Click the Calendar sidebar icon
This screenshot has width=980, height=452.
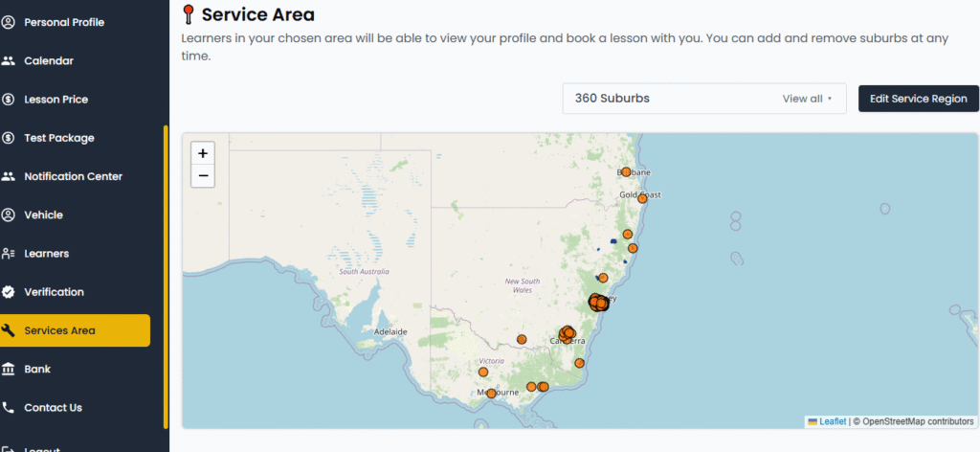[9, 60]
